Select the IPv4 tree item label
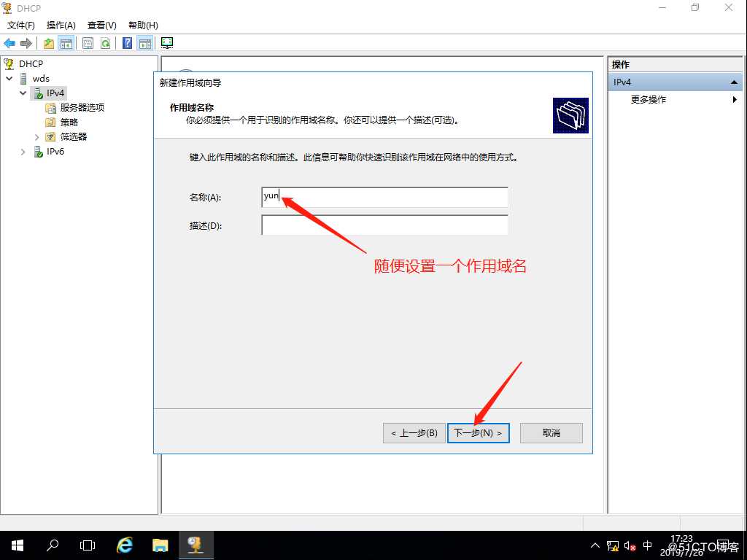747x560 pixels. point(55,93)
